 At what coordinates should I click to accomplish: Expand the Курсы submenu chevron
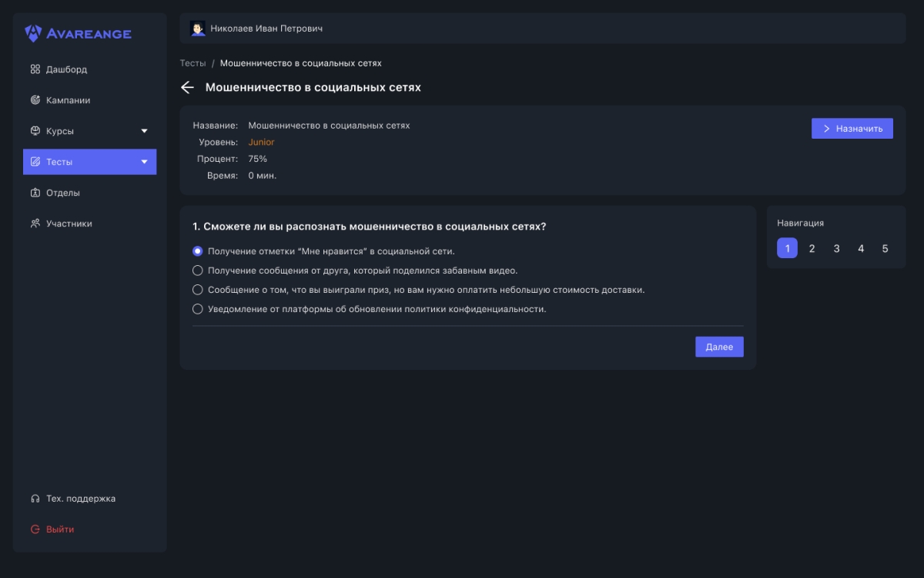(143, 130)
